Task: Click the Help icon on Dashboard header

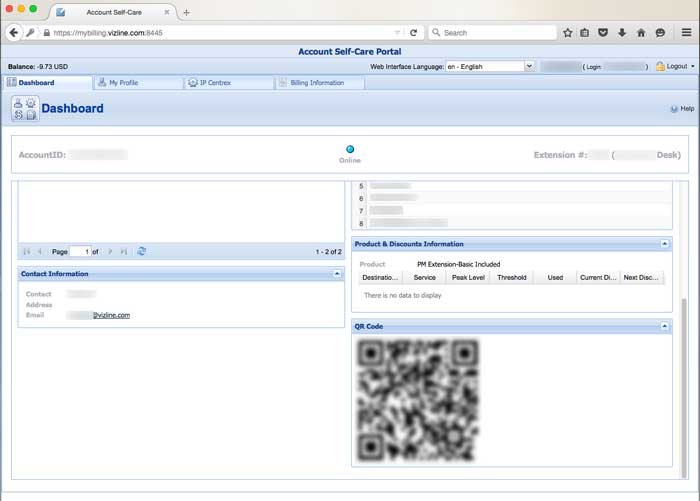Action: (674, 109)
